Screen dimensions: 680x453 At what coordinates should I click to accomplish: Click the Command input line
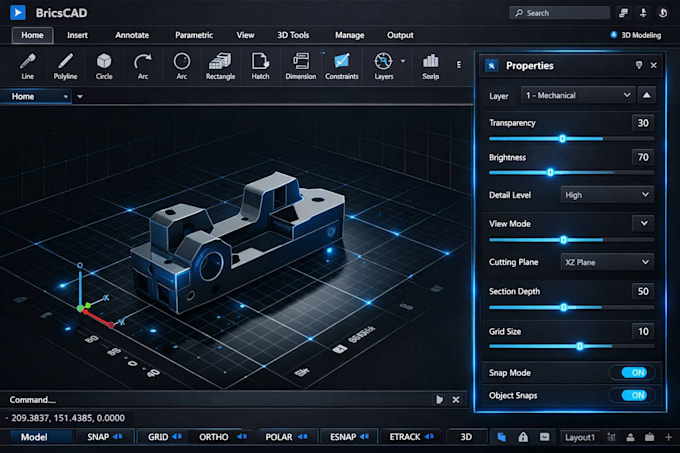219,399
